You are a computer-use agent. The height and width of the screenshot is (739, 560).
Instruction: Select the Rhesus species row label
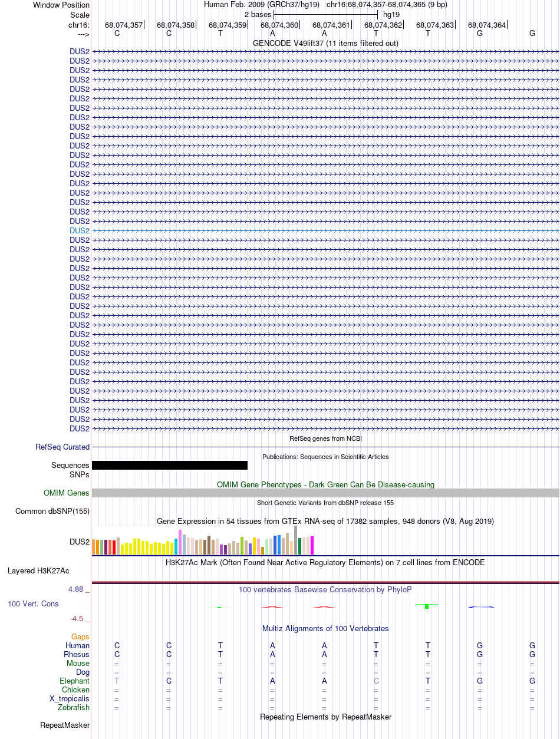[x=77, y=654]
